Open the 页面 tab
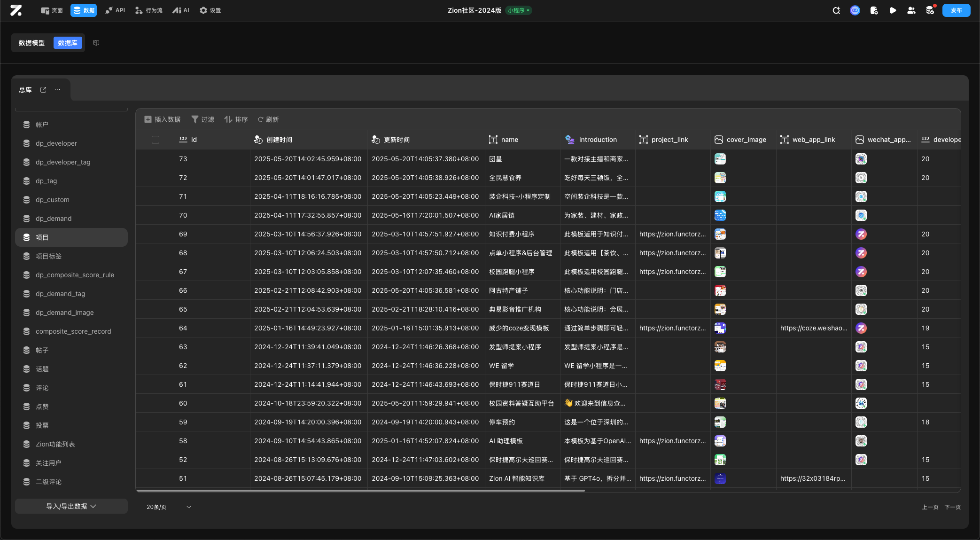Screen dimensions: 980x540 [52, 10]
